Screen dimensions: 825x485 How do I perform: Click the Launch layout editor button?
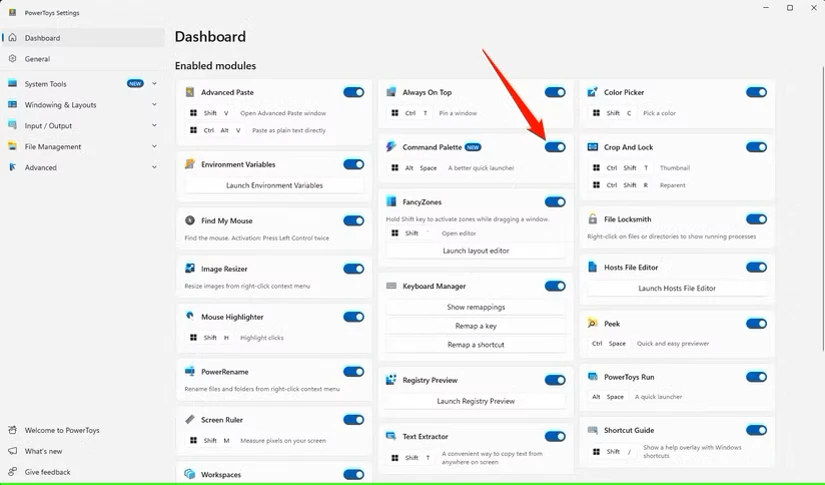[475, 251]
